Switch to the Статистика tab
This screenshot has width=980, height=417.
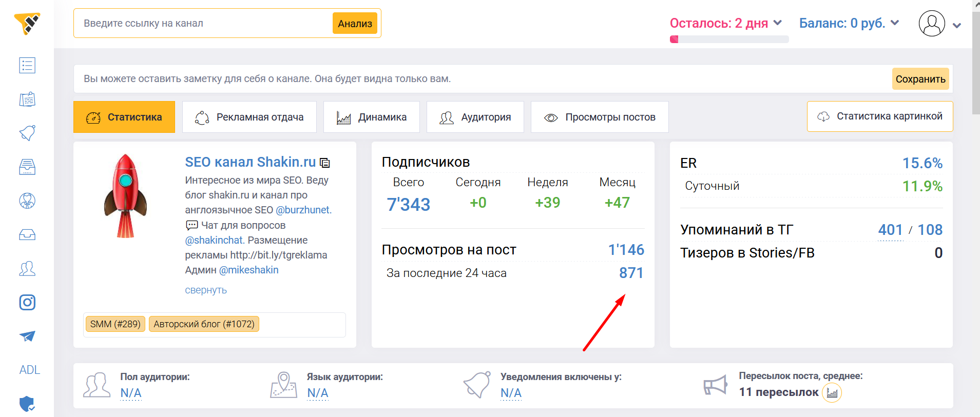pos(124,117)
